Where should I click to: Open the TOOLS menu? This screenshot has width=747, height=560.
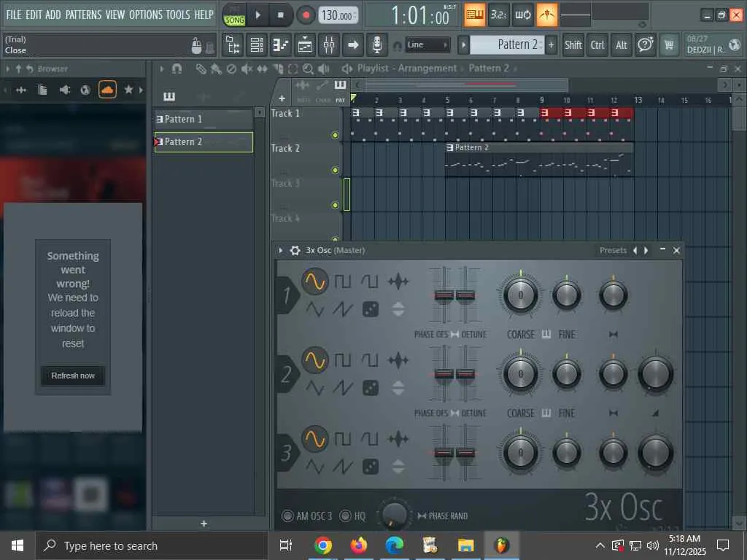click(178, 15)
